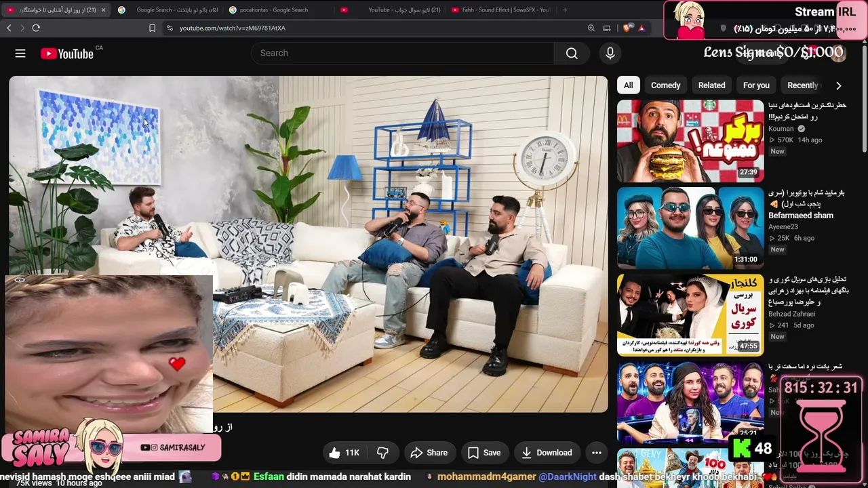Go back to the previous page
The width and height of the screenshot is (868, 488).
[9, 28]
